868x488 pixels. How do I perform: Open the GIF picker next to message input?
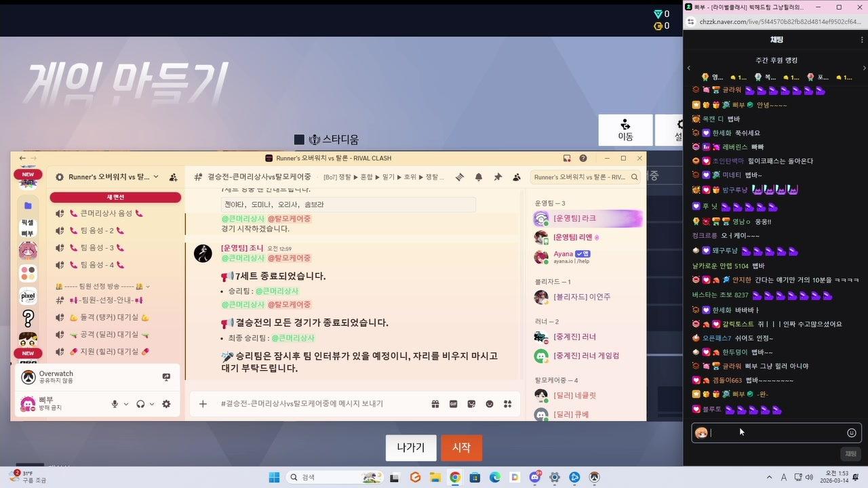click(453, 403)
